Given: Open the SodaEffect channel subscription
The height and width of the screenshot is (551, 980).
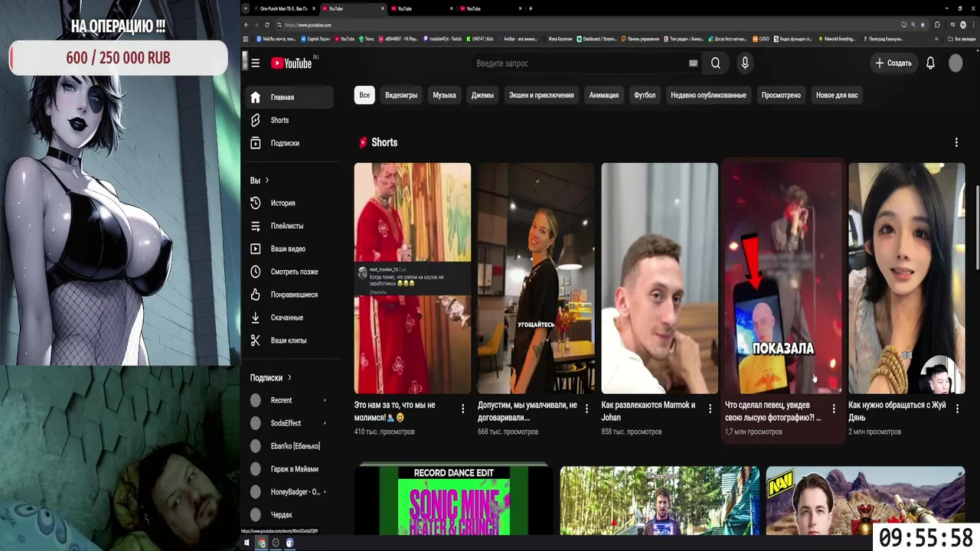Looking at the screenshot, I should click(x=290, y=423).
